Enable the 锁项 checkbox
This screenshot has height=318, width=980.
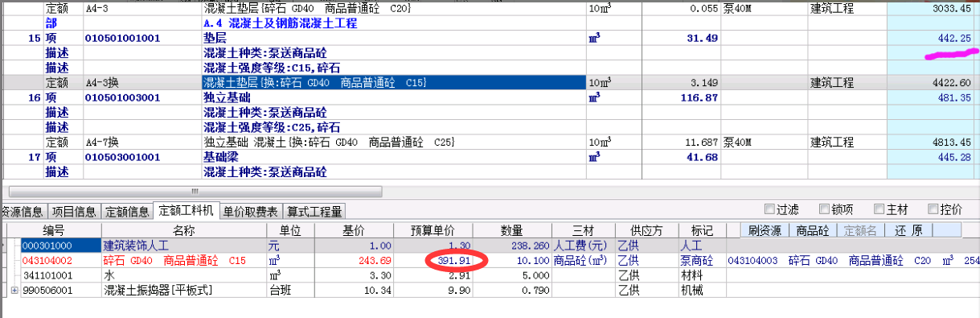tap(825, 209)
